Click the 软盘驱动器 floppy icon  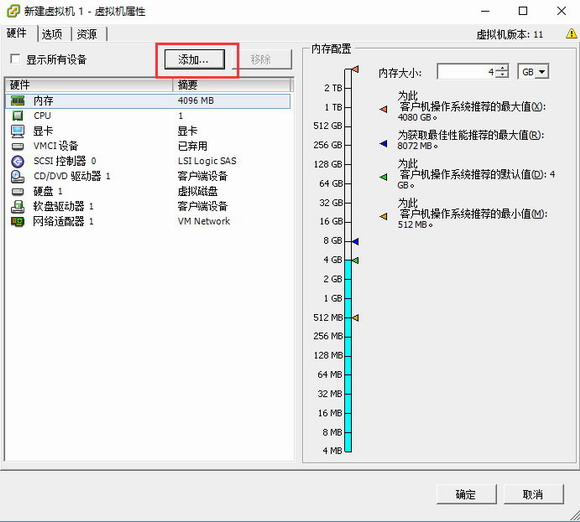pyautogui.click(x=17, y=207)
